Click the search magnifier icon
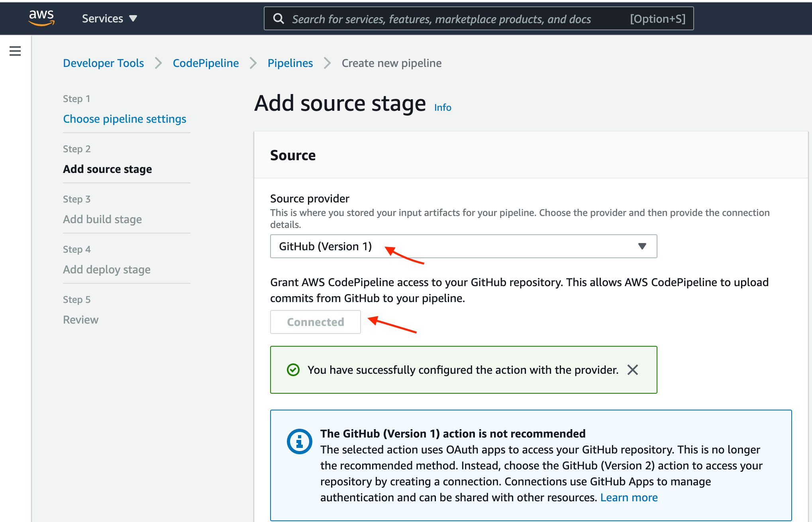 click(x=279, y=19)
